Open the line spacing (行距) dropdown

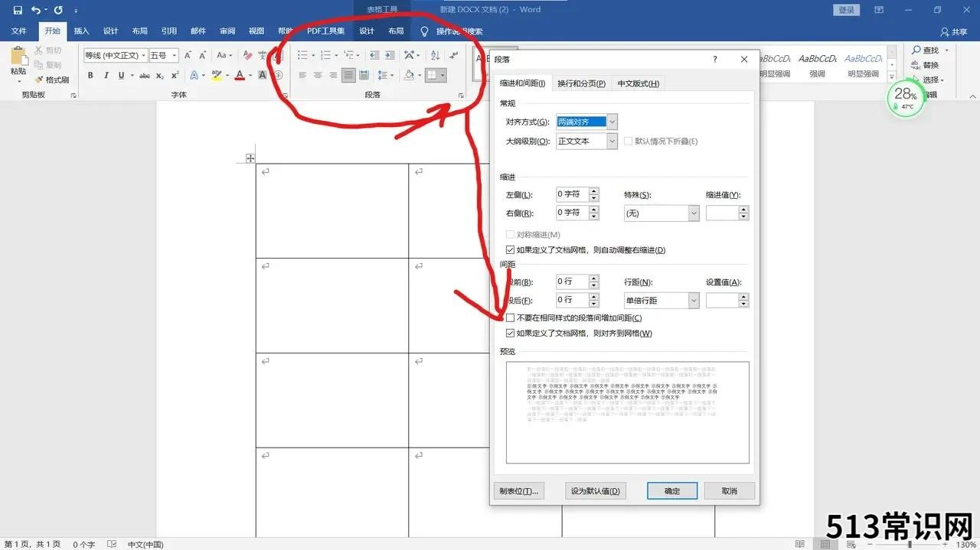(694, 301)
